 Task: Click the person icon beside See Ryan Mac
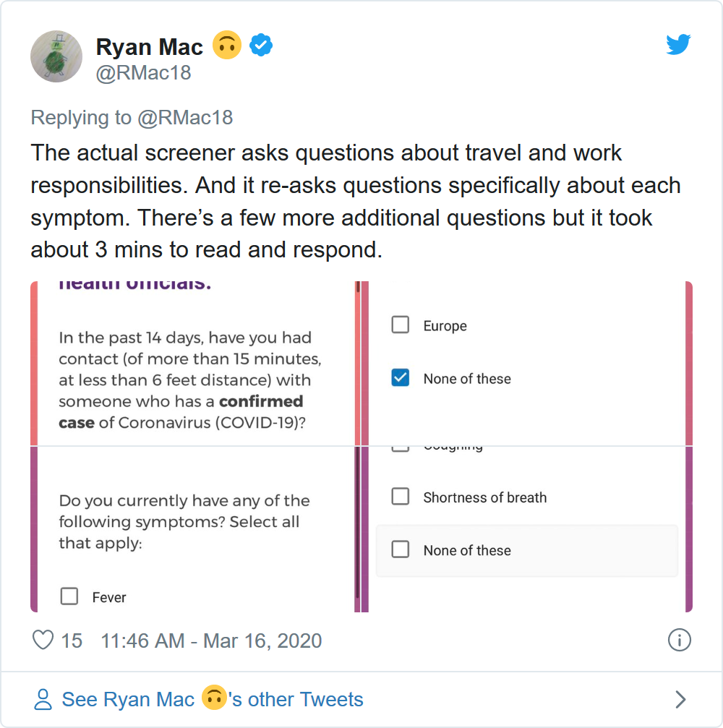pos(43,699)
